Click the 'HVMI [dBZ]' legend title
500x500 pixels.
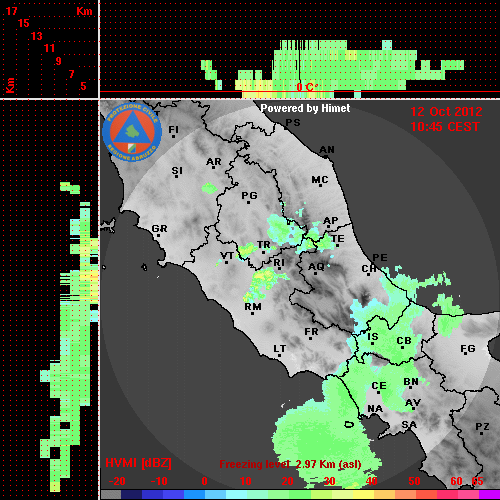click(x=138, y=463)
